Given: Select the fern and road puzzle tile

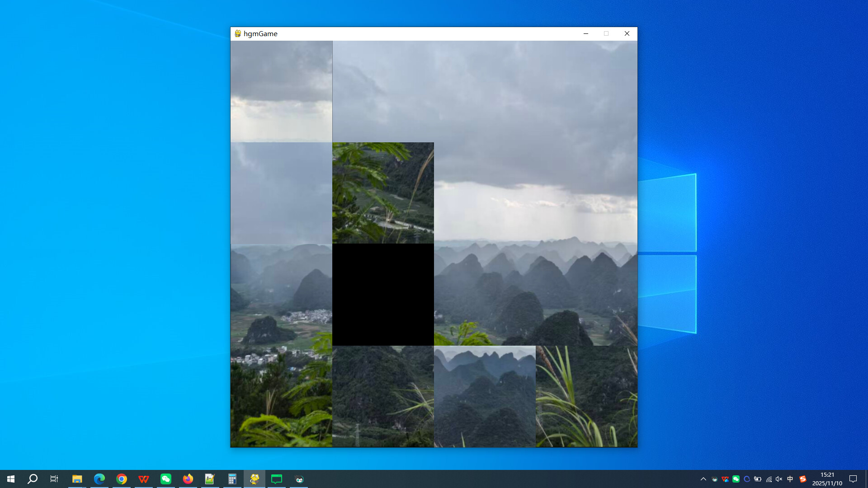Looking at the screenshot, I should click(382, 192).
